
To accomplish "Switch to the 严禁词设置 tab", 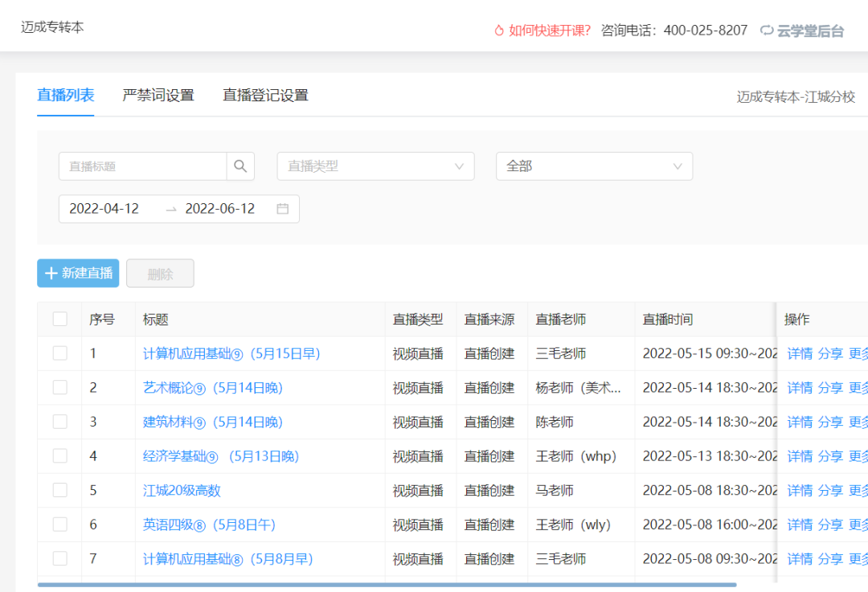I will click(x=158, y=95).
